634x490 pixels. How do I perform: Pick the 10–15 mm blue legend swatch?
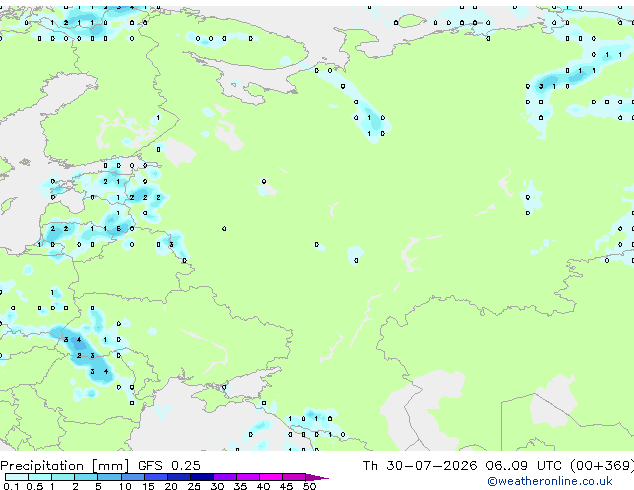coord(133,477)
